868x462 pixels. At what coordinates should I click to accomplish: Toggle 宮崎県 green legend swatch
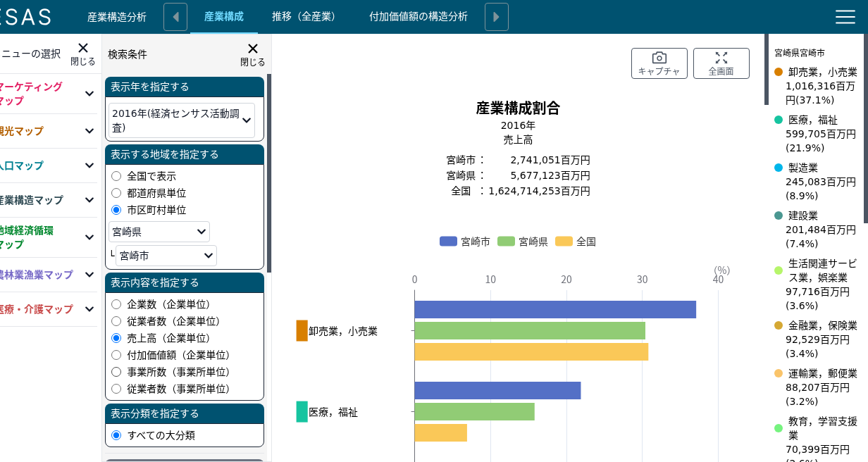tap(506, 242)
